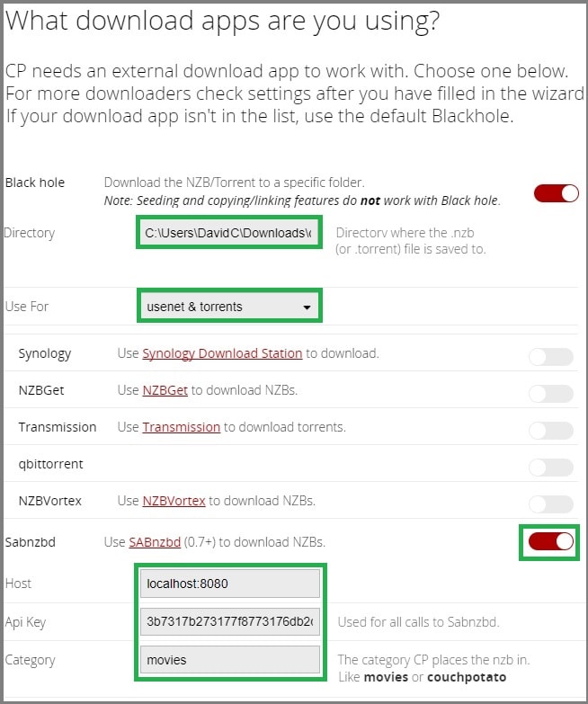
Task: Select the Category field containing movies
Action: (230, 660)
